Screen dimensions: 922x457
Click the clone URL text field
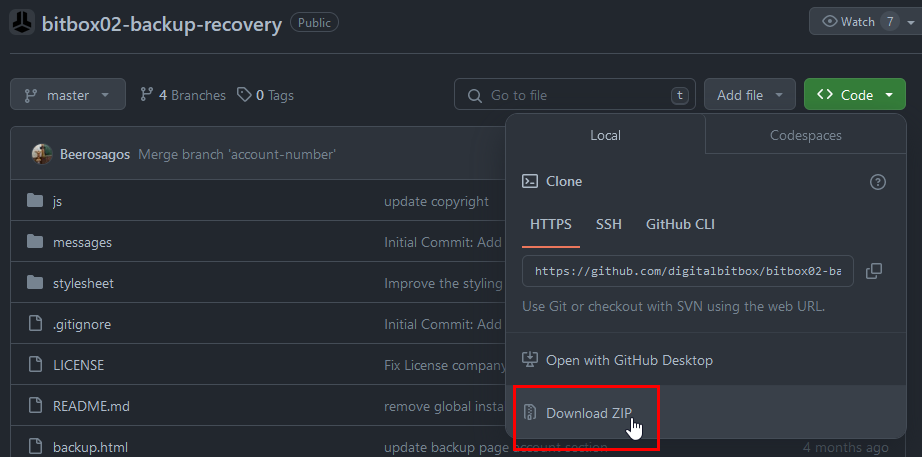coord(687,271)
